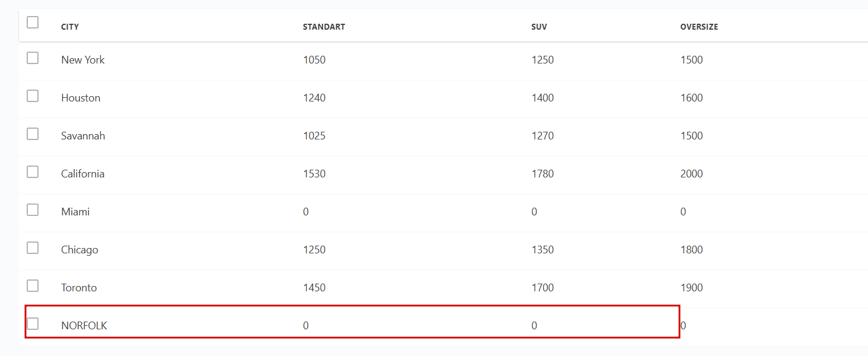Tick the checkbox beside Savannah
Screen dimensions: 868x356
tap(33, 134)
